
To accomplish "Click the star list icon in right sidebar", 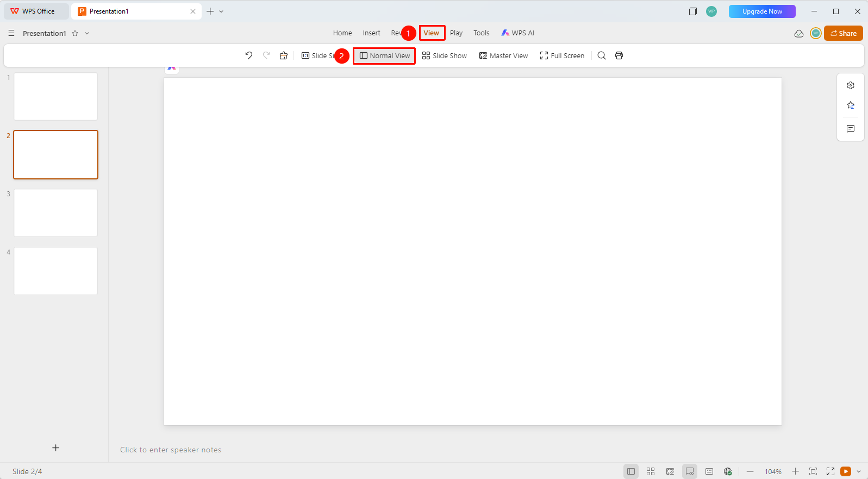I will 851,105.
